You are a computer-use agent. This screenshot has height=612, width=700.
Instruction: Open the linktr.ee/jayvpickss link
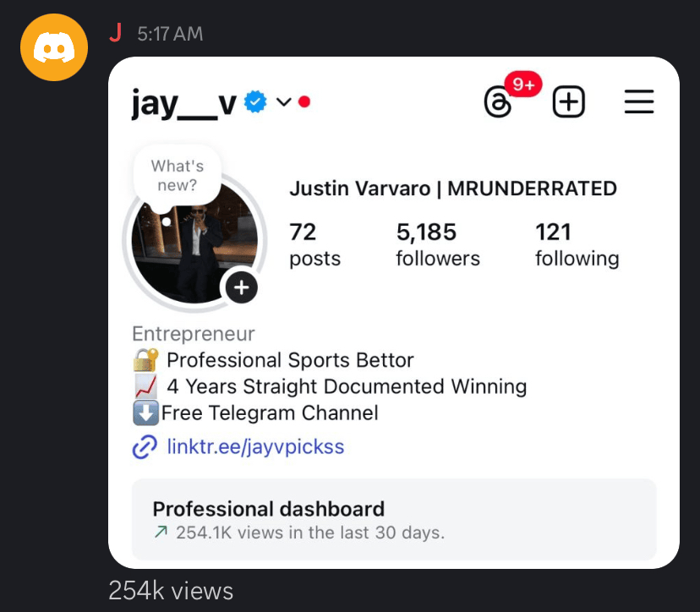[255, 446]
